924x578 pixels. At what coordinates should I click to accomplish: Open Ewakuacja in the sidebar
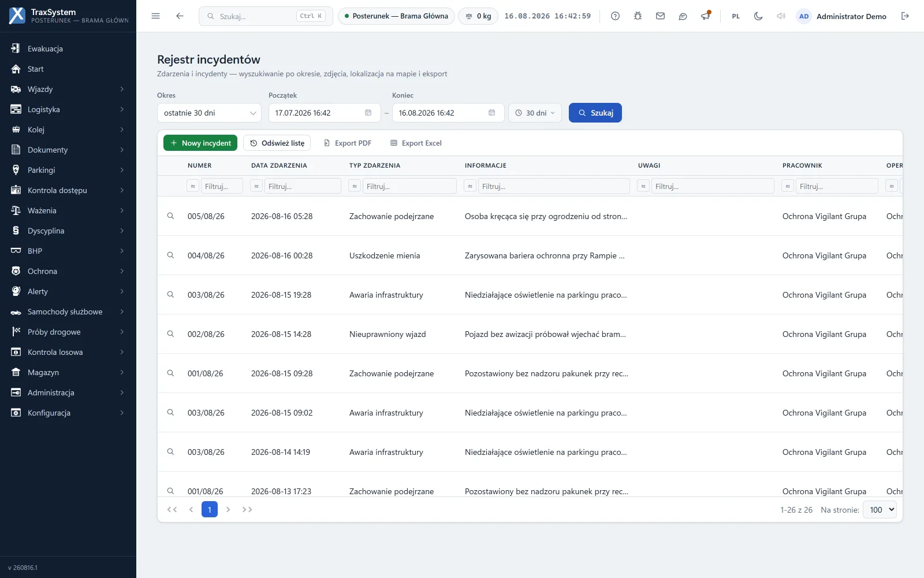tap(68, 49)
